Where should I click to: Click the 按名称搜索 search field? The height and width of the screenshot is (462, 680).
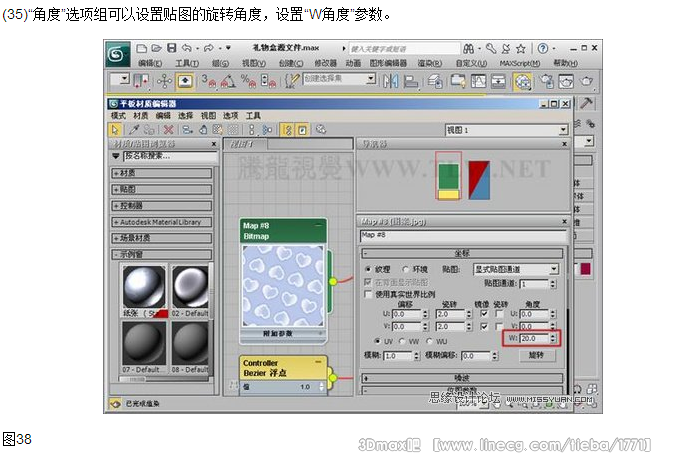coord(170,156)
